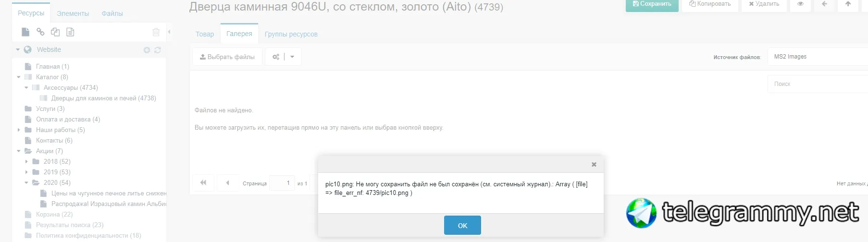The image size is (868, 242).
Task: Collapse the Каталог tree node
Action: coord(19,77)
